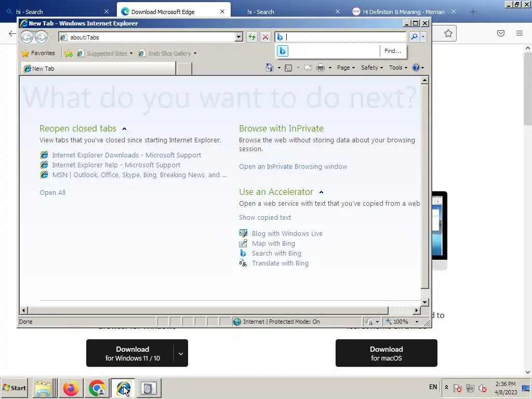Click the red X Stop button
The image size is (532, 399).
click(x=265, y=37)
